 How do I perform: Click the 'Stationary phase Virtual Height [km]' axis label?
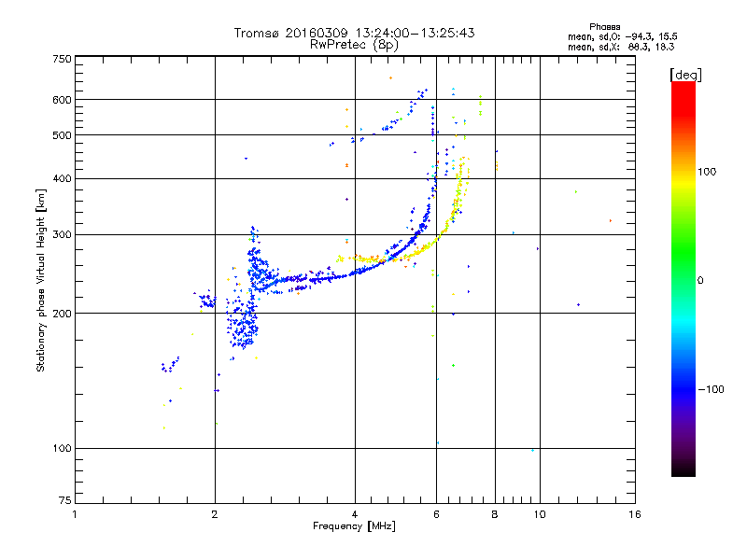click(41, 281)
